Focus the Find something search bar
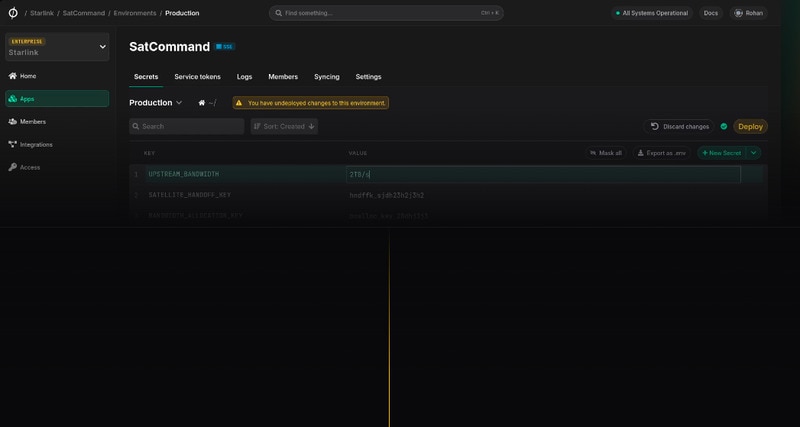 click(386, 13)
